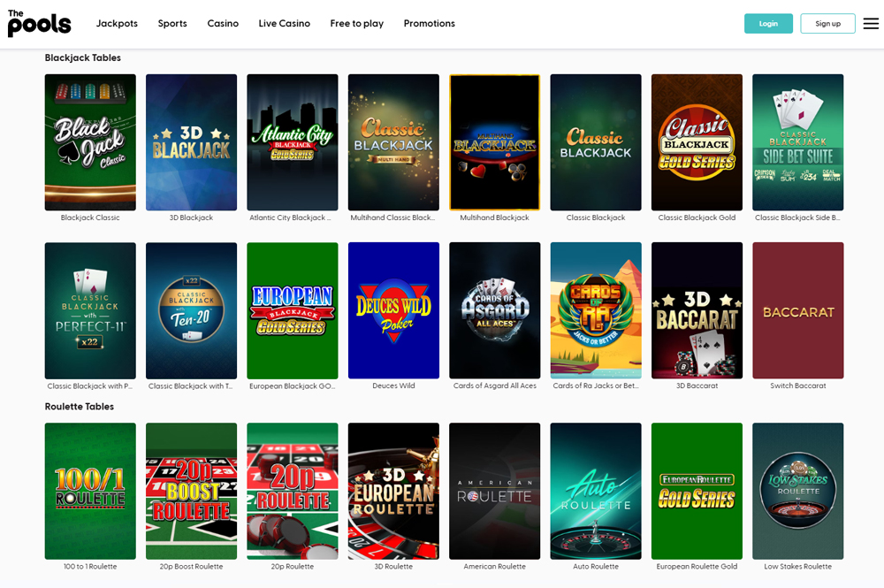
Task: Play Deuces Wild Poker
Action: pos(393,309)
